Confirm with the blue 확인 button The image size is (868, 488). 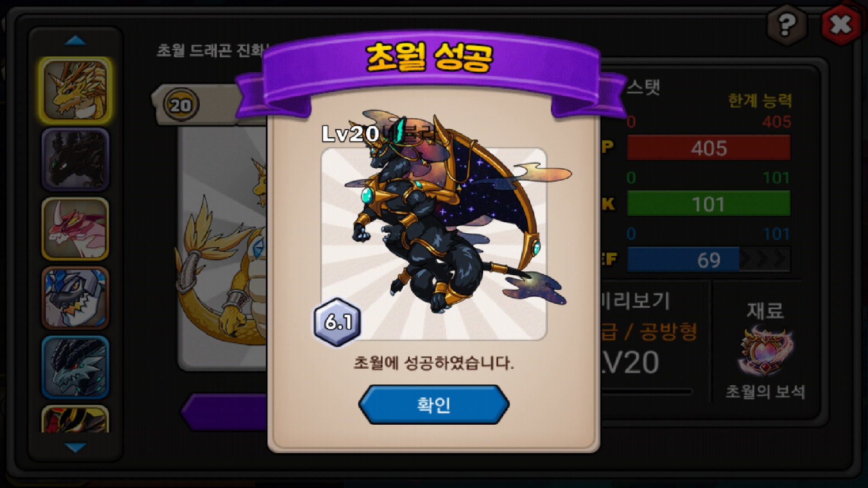coord(434,404)
